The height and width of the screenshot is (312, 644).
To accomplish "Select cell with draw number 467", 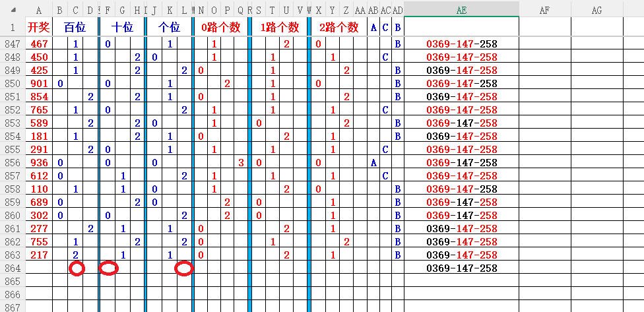I will tap(39, 44).
